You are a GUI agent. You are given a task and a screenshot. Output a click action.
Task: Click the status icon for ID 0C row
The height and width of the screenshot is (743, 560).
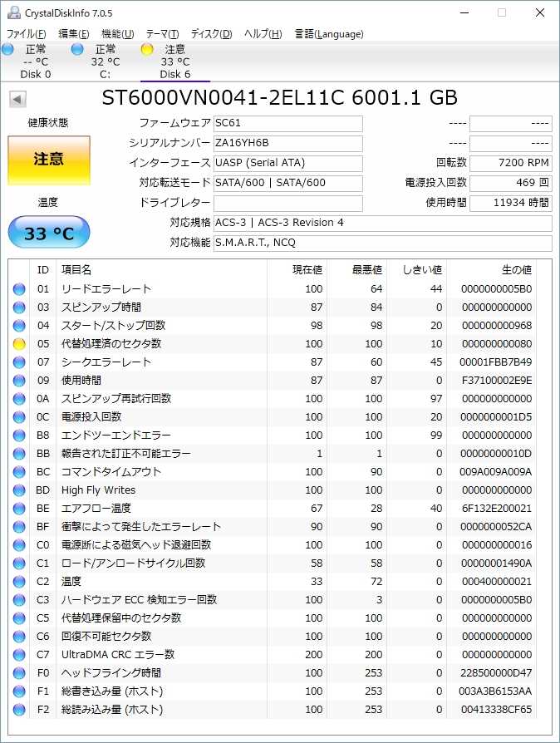(x=19, y=417)
